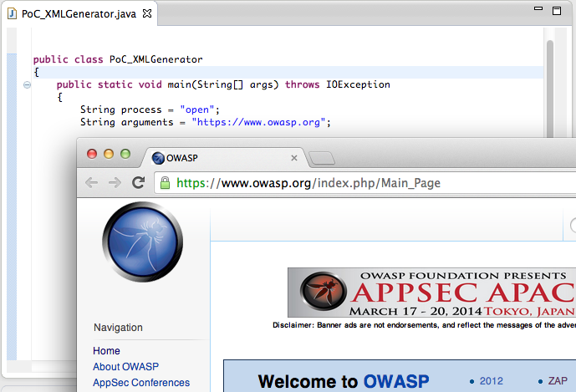Click the browser address bar URL
Screen dimensions: 576x392
(308, 183)
